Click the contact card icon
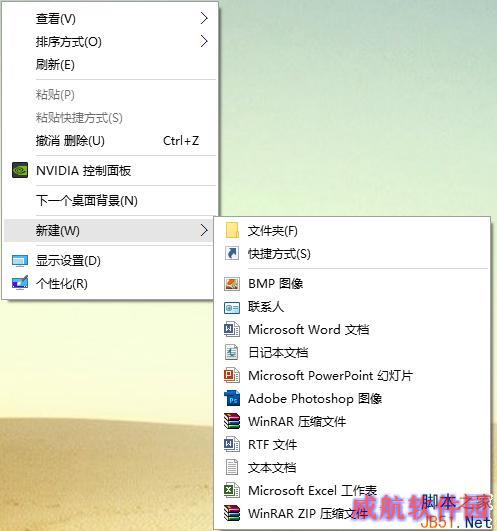This screenshot has width=497, height=531. click(x=232, y=307)
